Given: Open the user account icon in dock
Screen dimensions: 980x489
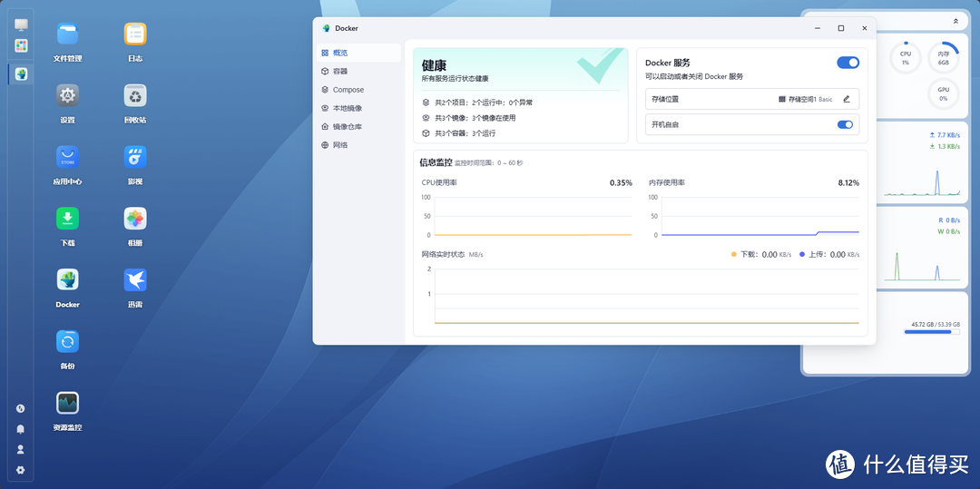Looking at the screenshot, I should point(21,449).
